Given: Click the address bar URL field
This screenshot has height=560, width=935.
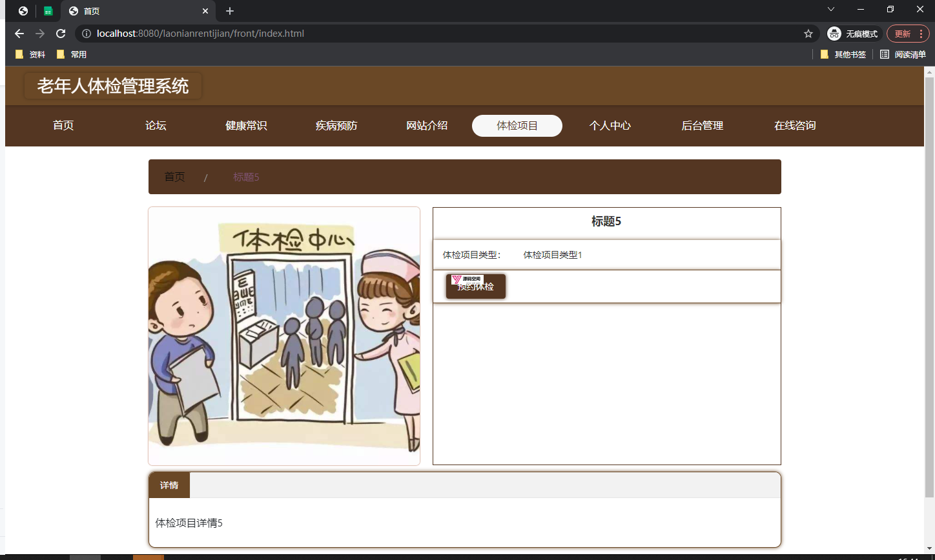Looking at the screenshot, I should click(x=446, y=34).
